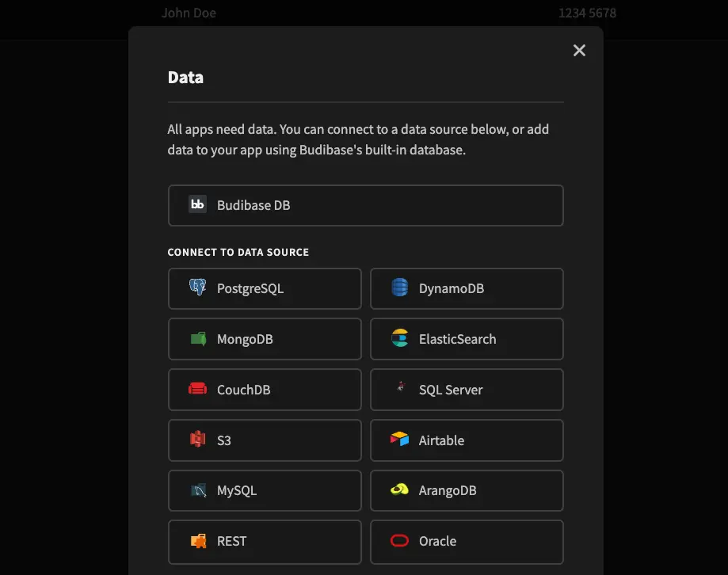Select the Budibase DB option
The image size is (728, 575).
point(365,205)
